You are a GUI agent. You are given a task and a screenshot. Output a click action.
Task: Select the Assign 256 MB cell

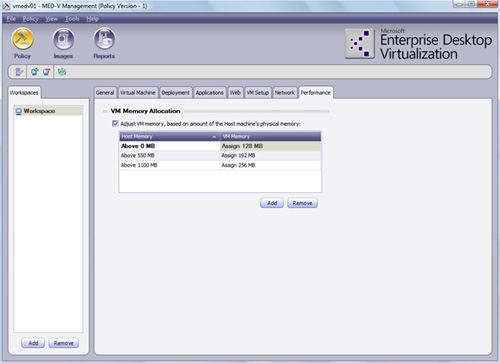pos(271,165)
